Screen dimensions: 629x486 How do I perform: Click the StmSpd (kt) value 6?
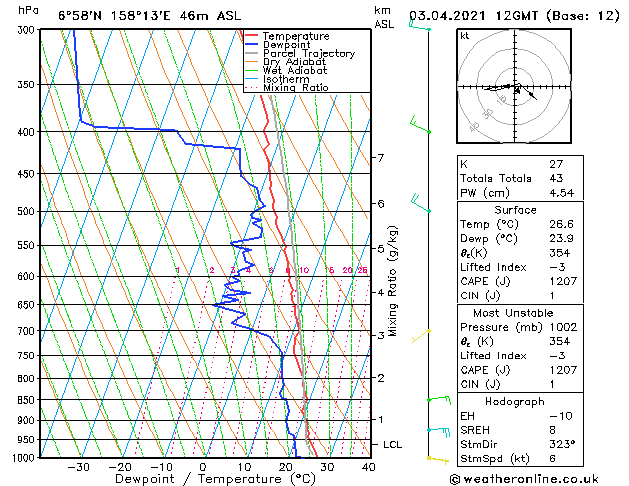point(552,458)
